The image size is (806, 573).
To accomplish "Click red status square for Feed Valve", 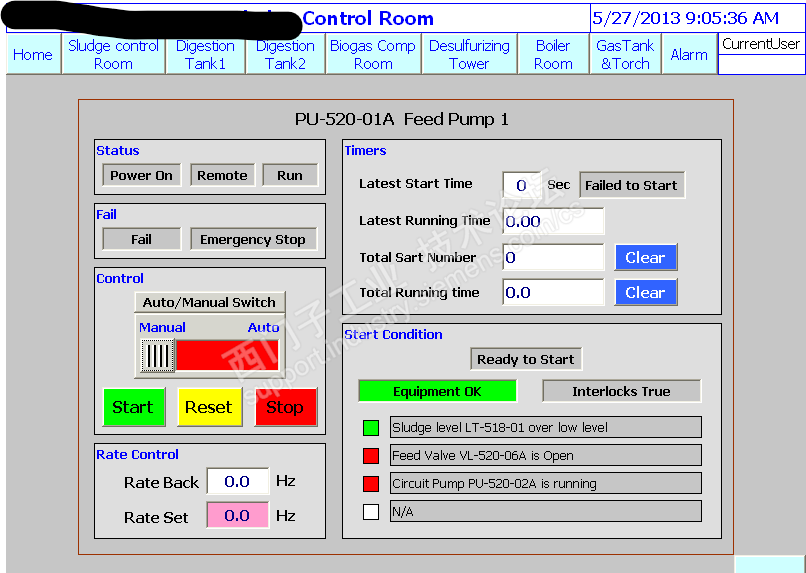I will 371,455.
